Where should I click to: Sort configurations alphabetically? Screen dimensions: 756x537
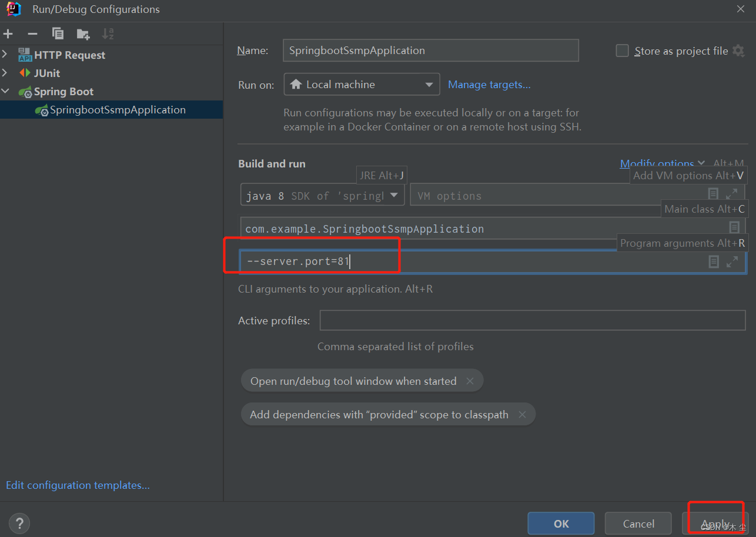pyautogui.click(x=108, y=34)
